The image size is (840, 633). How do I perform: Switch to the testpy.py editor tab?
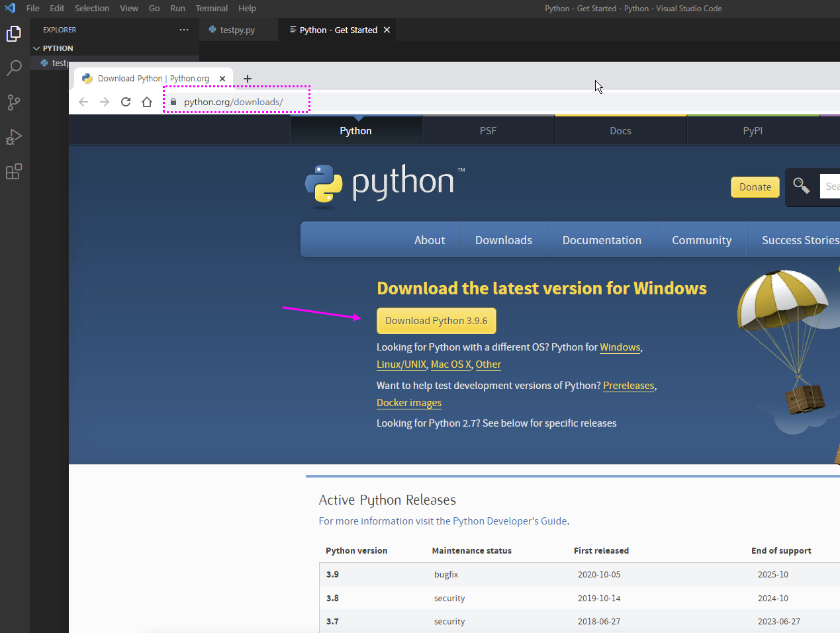[x=238, y=30]
